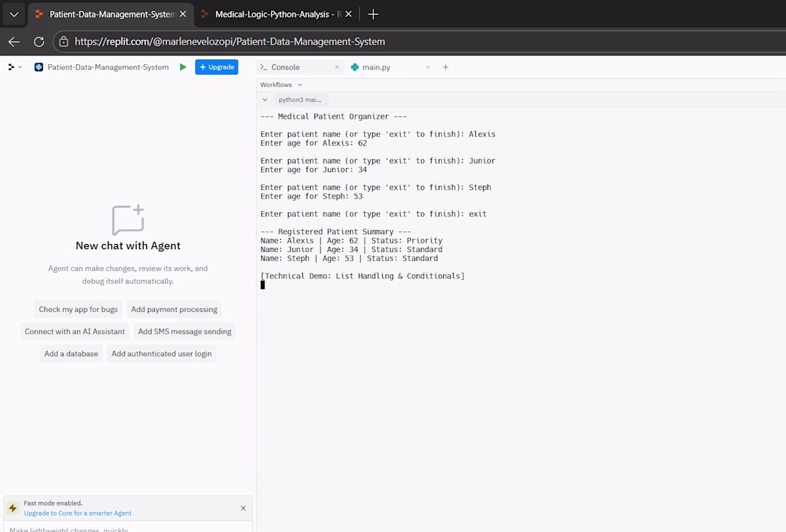Choose Add a database suggestion

(71, 353)
